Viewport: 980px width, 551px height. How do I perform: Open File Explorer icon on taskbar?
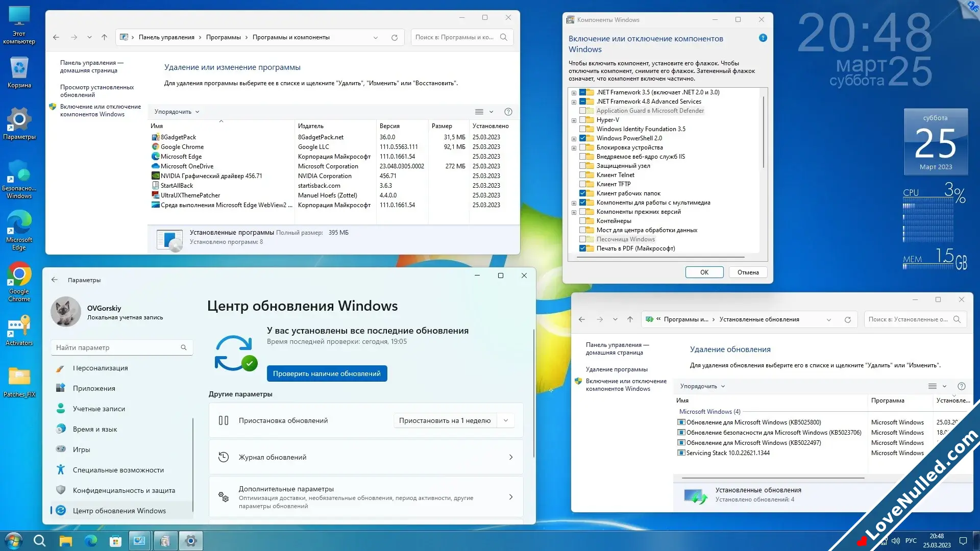pos(66,540)
